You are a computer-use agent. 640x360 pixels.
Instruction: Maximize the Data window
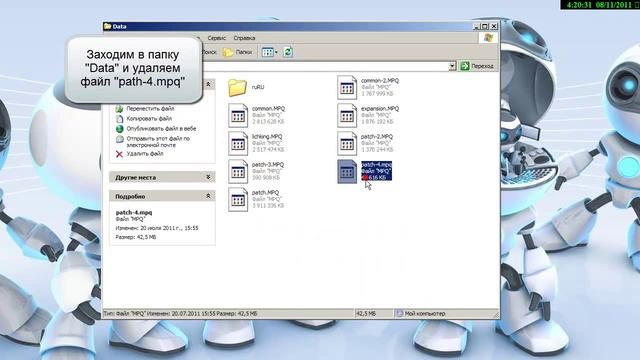(485, 26)
